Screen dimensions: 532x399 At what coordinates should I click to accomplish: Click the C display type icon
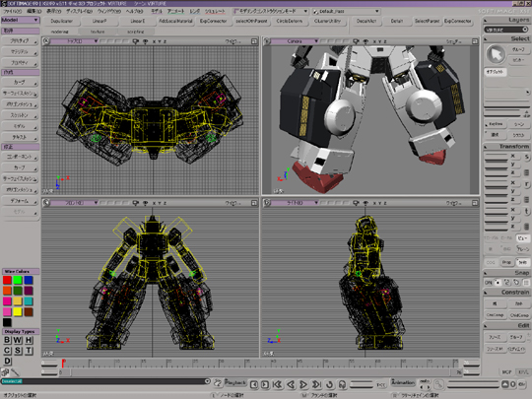coord(7,351)
